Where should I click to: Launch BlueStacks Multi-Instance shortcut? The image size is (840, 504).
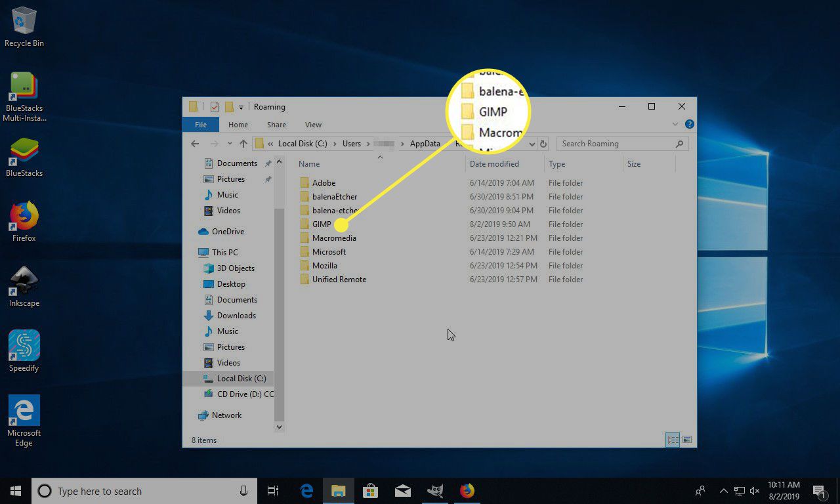pyautogui.click(x=24, y=97)
